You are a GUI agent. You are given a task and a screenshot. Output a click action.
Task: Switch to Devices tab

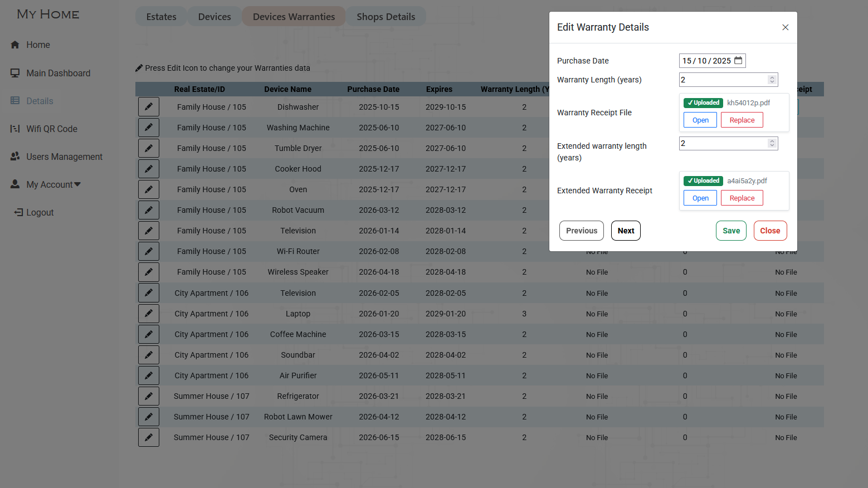click(214, 17)
